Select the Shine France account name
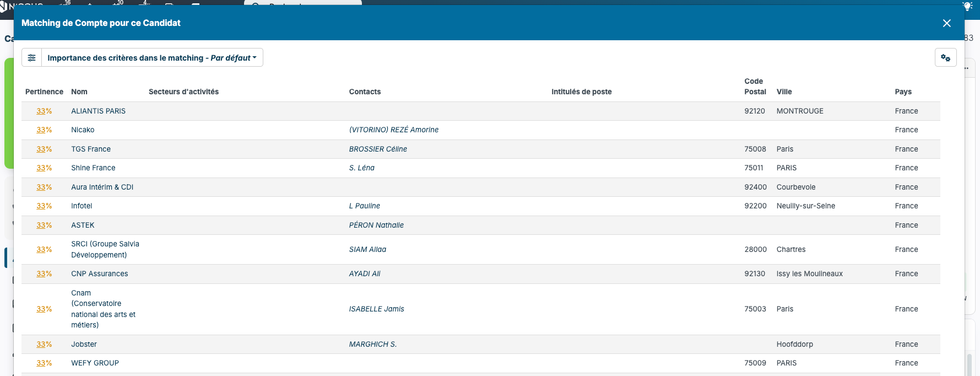Image resolution: width=980 pixels, height=376 pixels. click(93, 168)
